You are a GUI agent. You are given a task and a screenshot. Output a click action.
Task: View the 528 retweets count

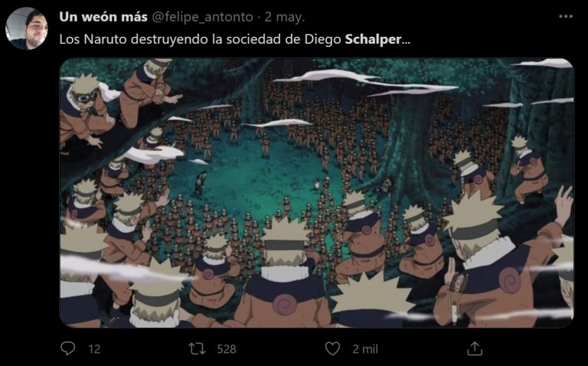click(227, 349)
